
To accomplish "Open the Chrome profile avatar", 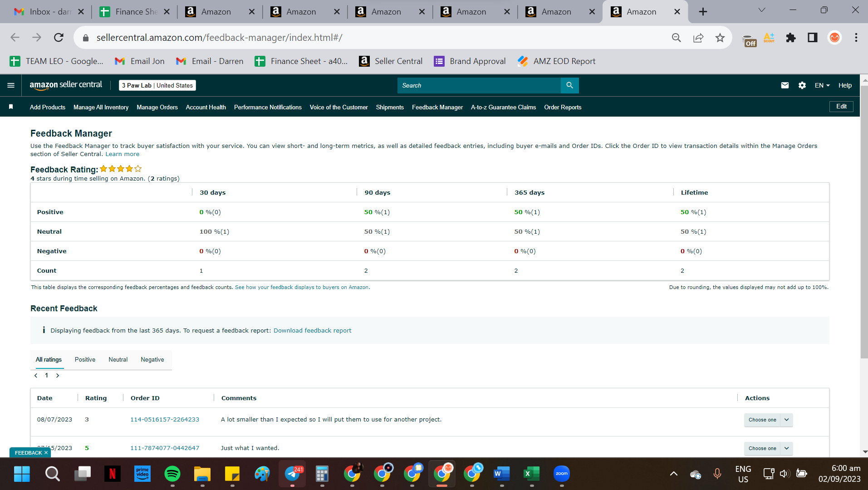I will point(834,38).
